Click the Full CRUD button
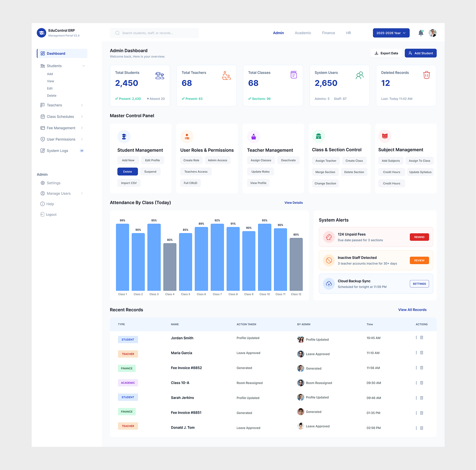476x470 pixels. click(190, 183)
